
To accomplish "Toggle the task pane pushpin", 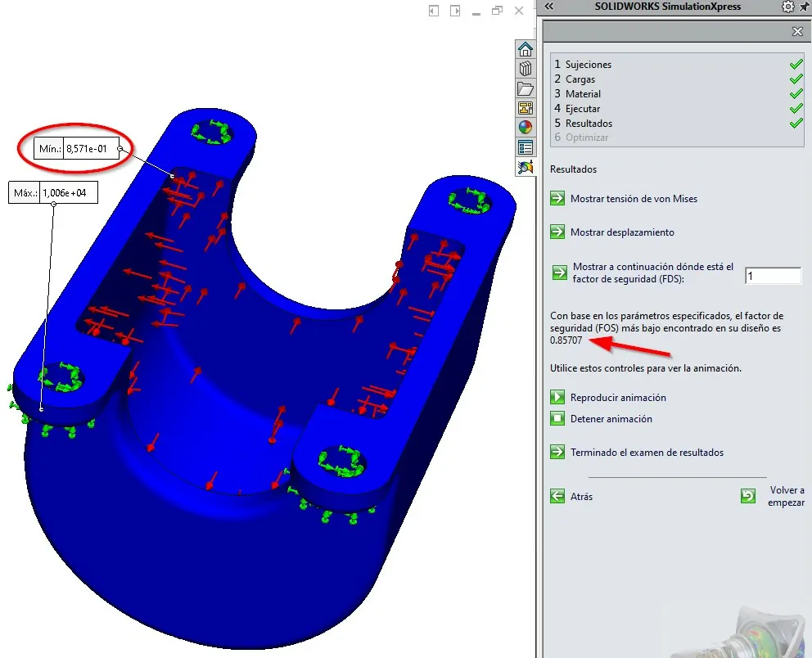I will click(x=805, y=7).
